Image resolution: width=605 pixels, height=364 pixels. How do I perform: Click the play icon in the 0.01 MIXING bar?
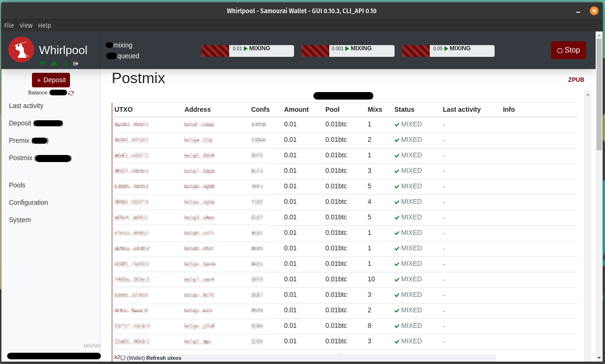pyautogui.click(x=246, y=48)
